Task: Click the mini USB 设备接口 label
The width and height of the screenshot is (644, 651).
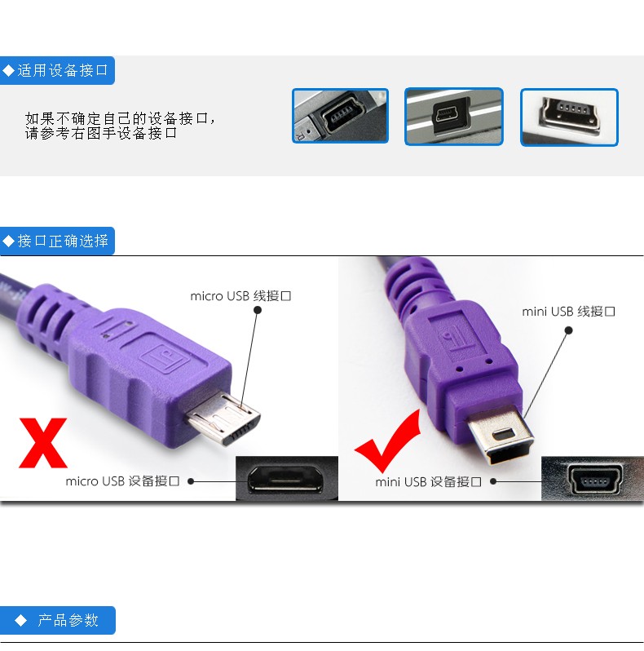Action: point(428,482)
